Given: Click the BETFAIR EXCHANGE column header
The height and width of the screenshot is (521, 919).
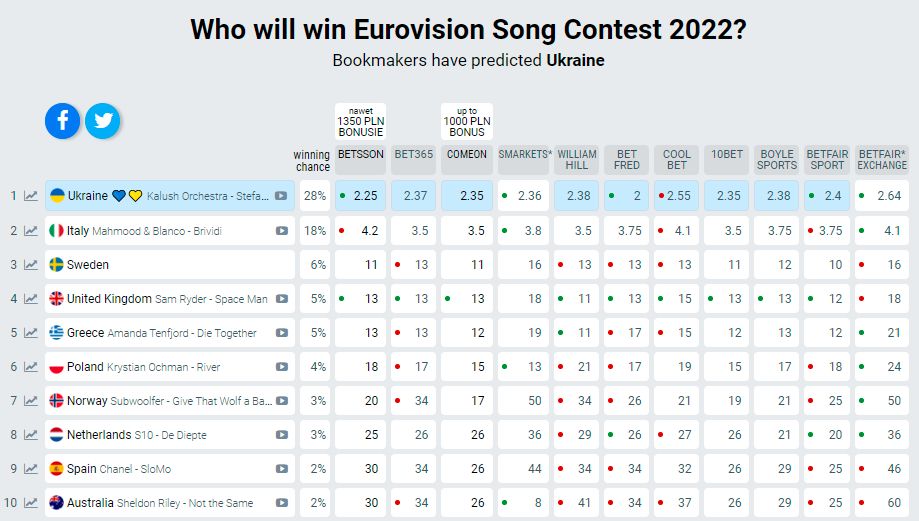Looking at the screenshot, I should coord(882,160).
